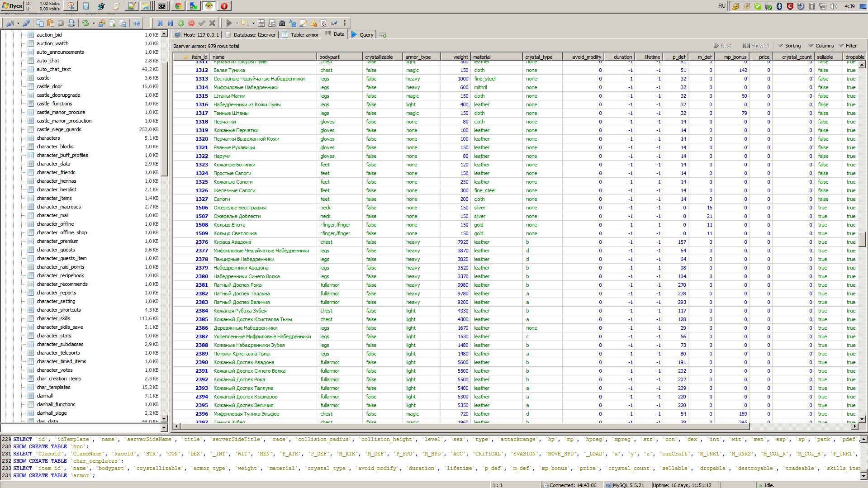Expand the Run query dropdown arrow
Screen dimensions: 868x488
click(x=237, y=23)
